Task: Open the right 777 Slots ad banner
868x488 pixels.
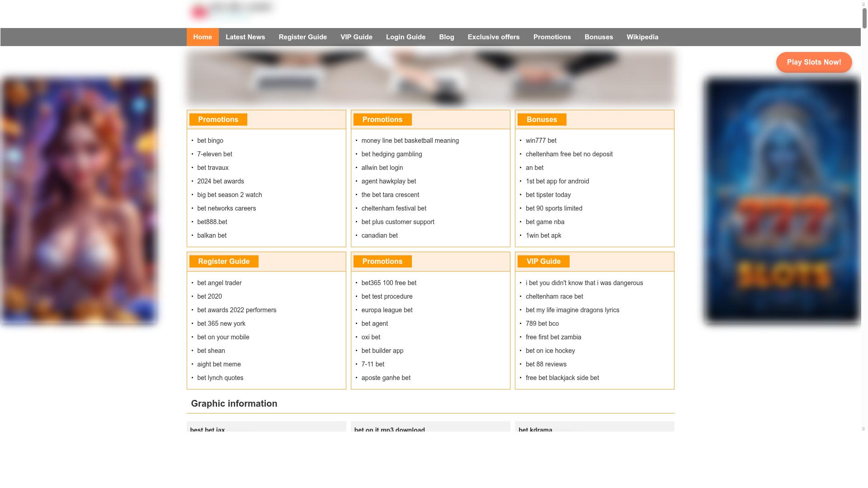Action: click(782, 201)
